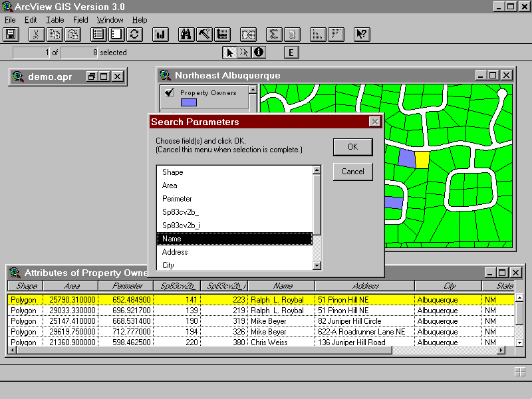Viewport: 532px width, 399px height.
Task: Click the Select None records icon
Action: coord(116,35)
